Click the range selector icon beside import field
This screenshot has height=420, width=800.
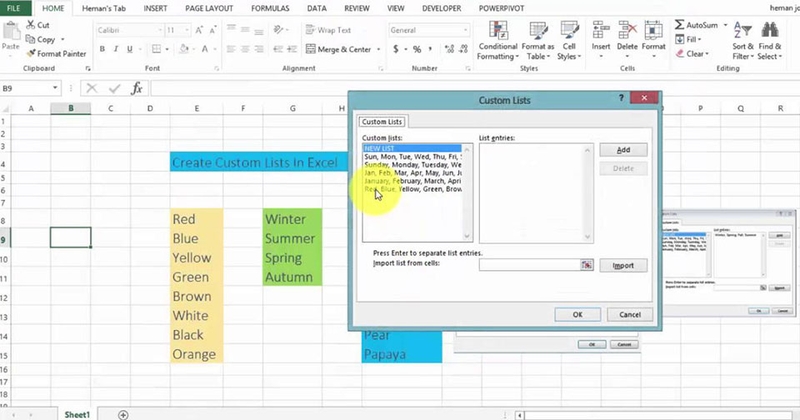587,265
